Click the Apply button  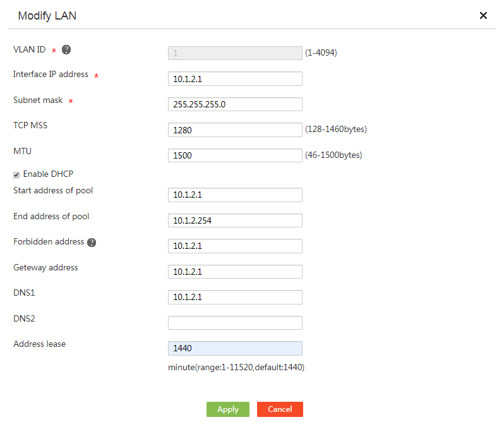tap(228, 409)
